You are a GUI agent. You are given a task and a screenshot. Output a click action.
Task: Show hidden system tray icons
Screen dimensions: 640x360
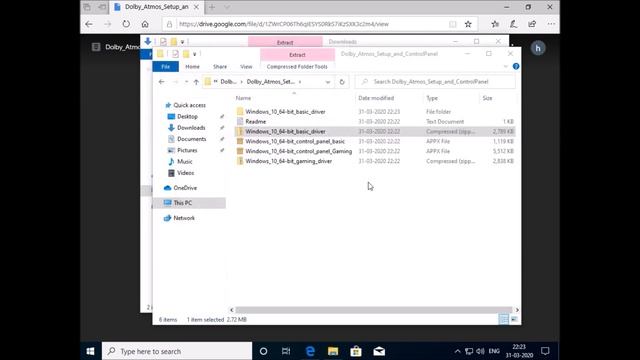tap(458, 351)
